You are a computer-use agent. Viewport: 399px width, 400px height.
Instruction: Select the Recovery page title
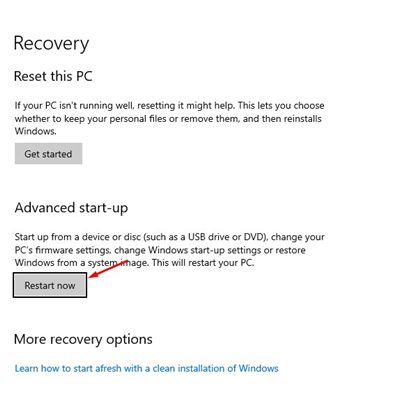[51, 44]
